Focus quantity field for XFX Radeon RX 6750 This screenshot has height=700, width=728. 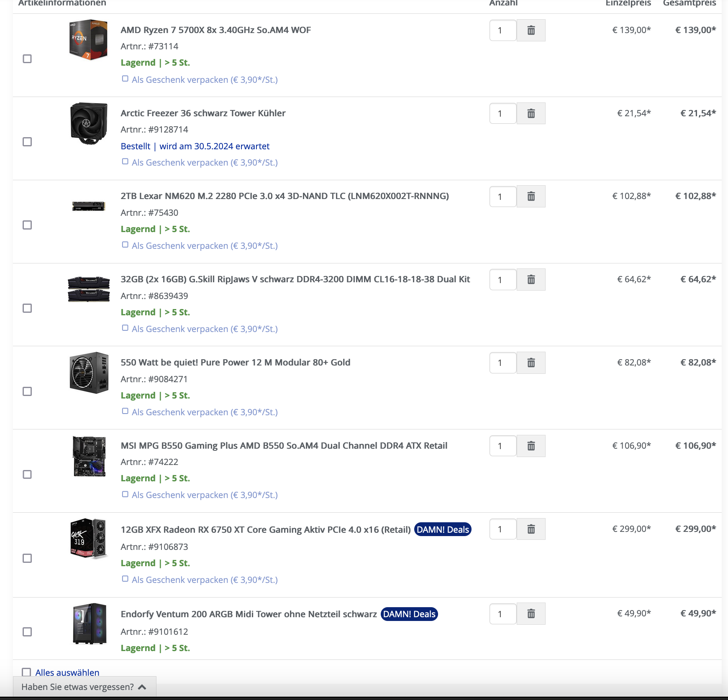coord(503,529)
